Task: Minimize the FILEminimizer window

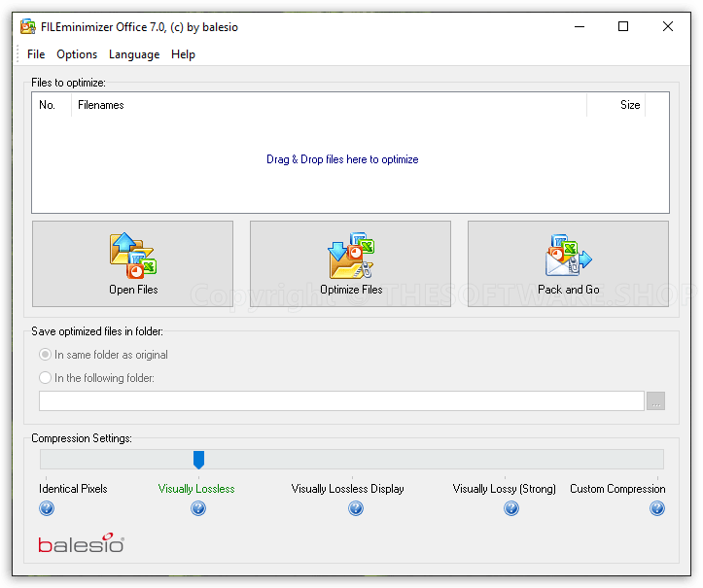Action: point(580,27)
